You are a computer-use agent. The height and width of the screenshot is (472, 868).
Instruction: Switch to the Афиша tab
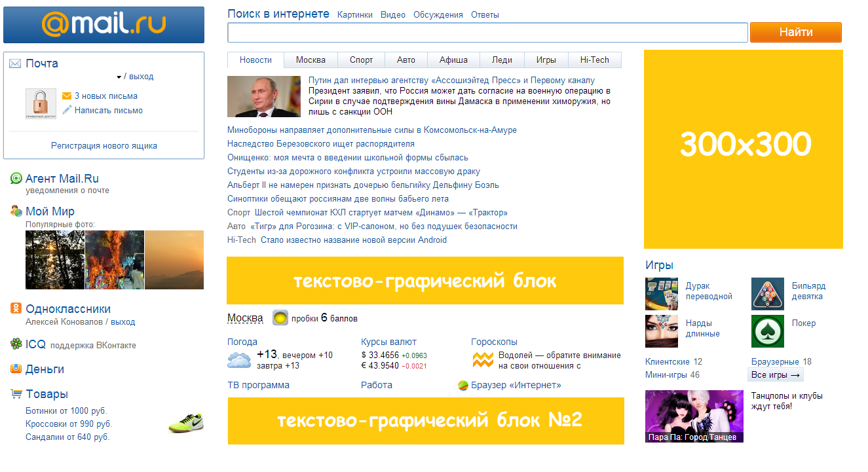453,60
